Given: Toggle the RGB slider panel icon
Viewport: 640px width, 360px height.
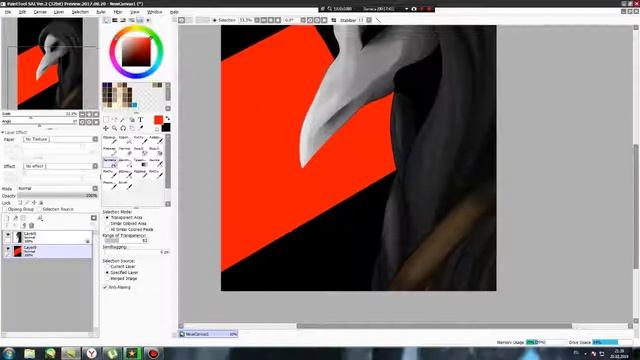Looking at the screenshot, I should coord(115,20).
